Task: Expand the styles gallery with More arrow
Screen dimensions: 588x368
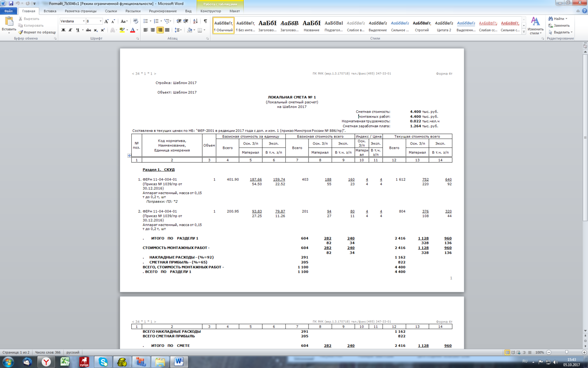Action: click(524, 32)
